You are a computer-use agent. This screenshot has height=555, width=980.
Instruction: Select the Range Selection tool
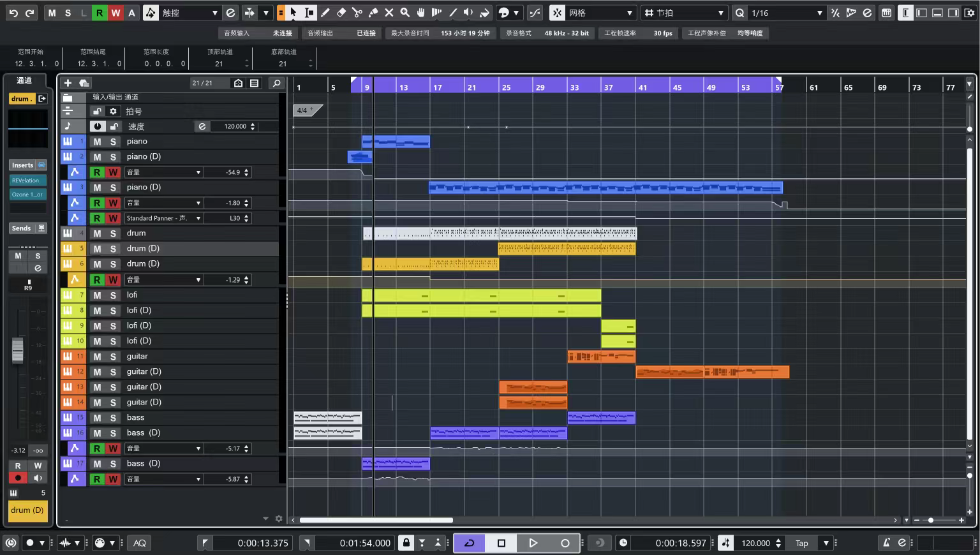pos(309,13)
